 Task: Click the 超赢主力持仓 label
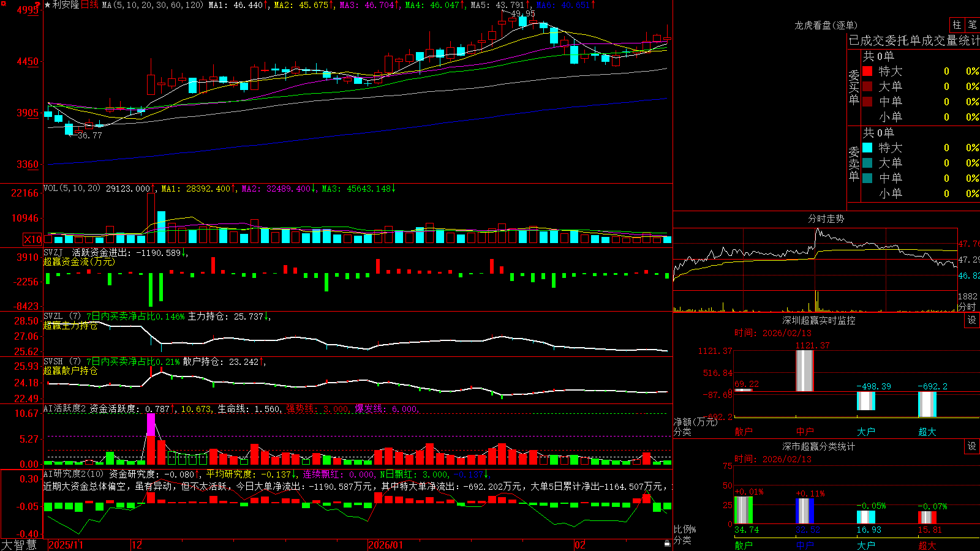[70, 326]
